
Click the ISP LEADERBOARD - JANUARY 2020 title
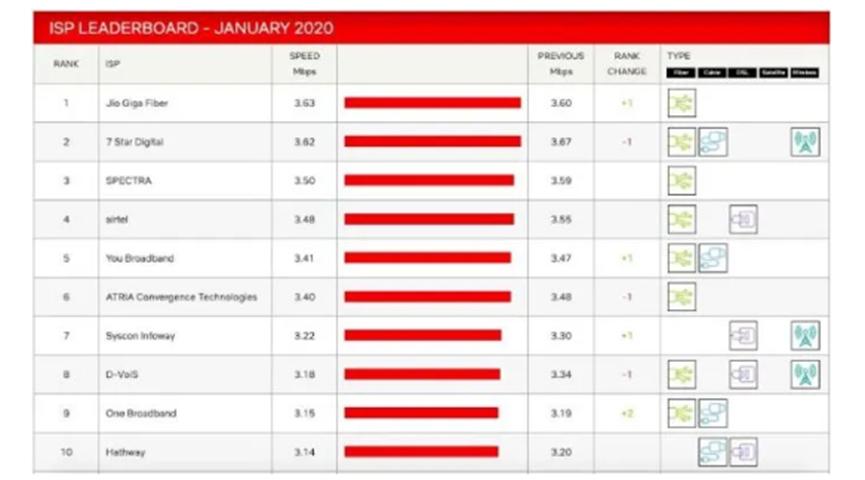tap(191, 28)
